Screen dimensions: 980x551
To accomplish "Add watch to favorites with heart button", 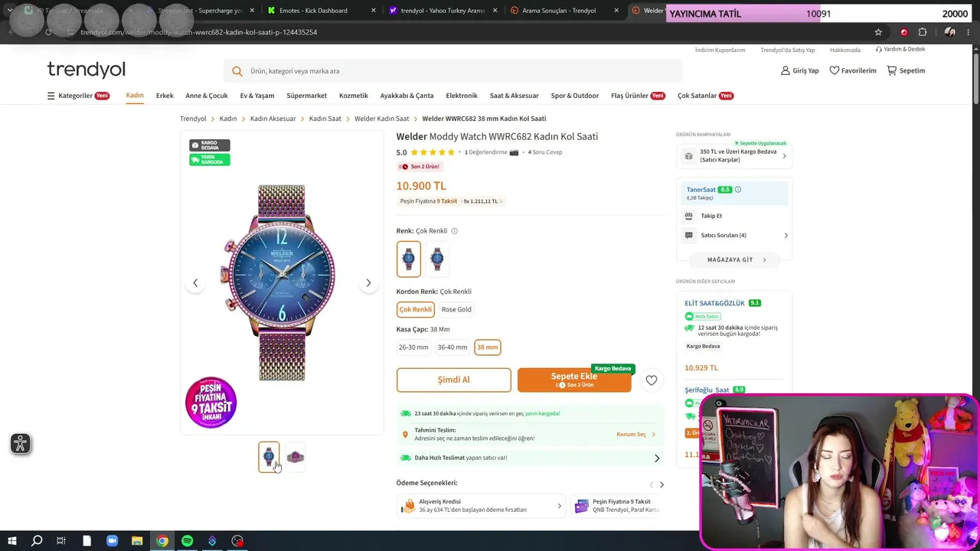I will pyautogui.click(x=652, y=380).
